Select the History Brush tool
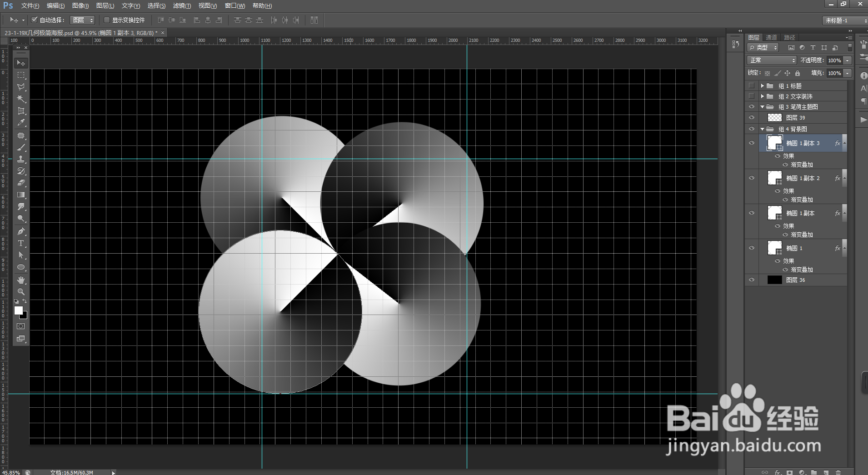Image resolution: width=868 pixels, height=475 pixels. [21, 171]
